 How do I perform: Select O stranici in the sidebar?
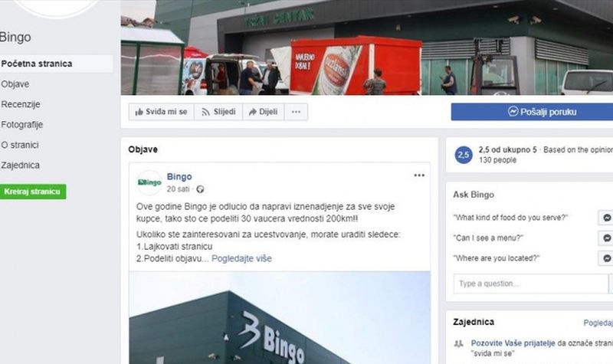[20, 145]
